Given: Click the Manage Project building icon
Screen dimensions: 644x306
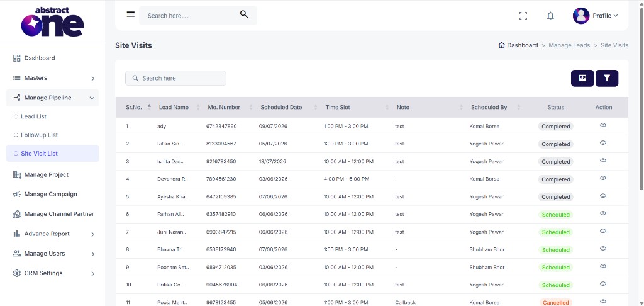Looking at the screenshot, I should [16, 174].
